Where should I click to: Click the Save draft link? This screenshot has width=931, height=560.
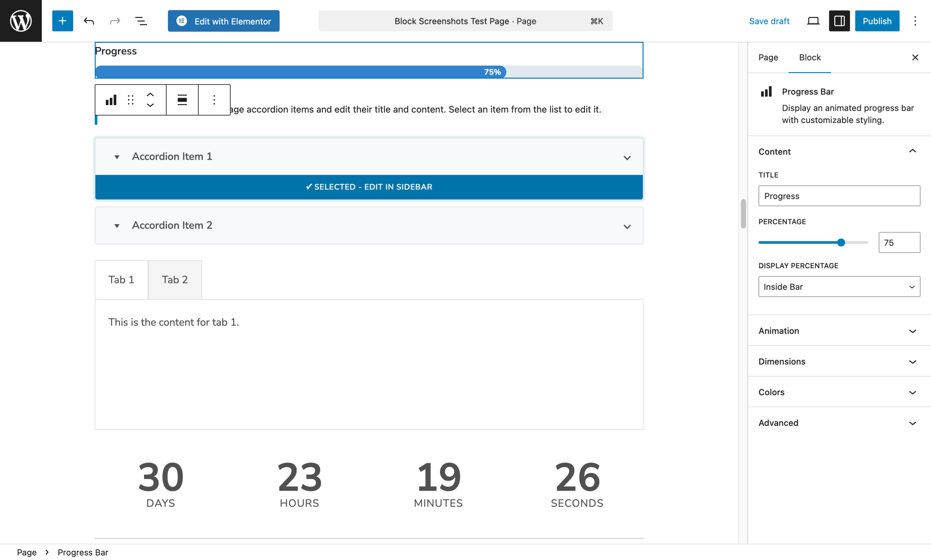tap(769, 21)
